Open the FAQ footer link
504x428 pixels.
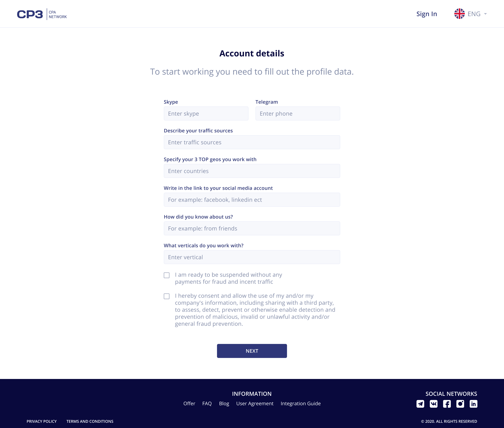tap(207, 403)
